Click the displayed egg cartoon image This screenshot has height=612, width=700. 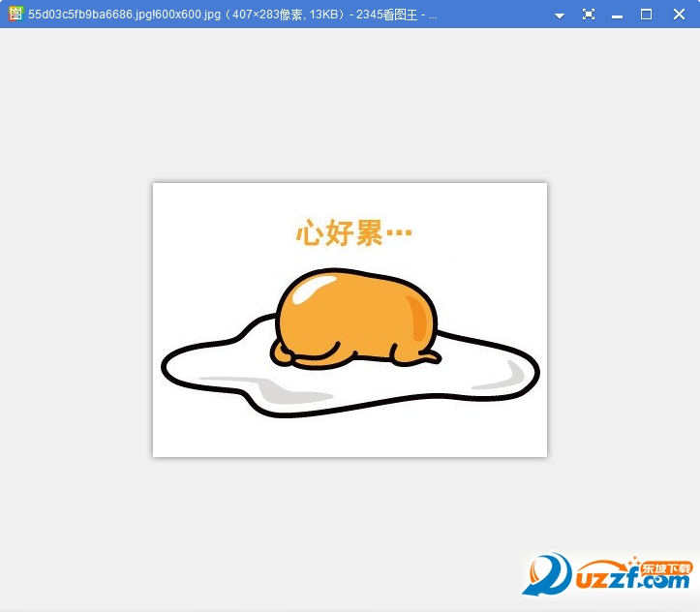click(350, 320)
